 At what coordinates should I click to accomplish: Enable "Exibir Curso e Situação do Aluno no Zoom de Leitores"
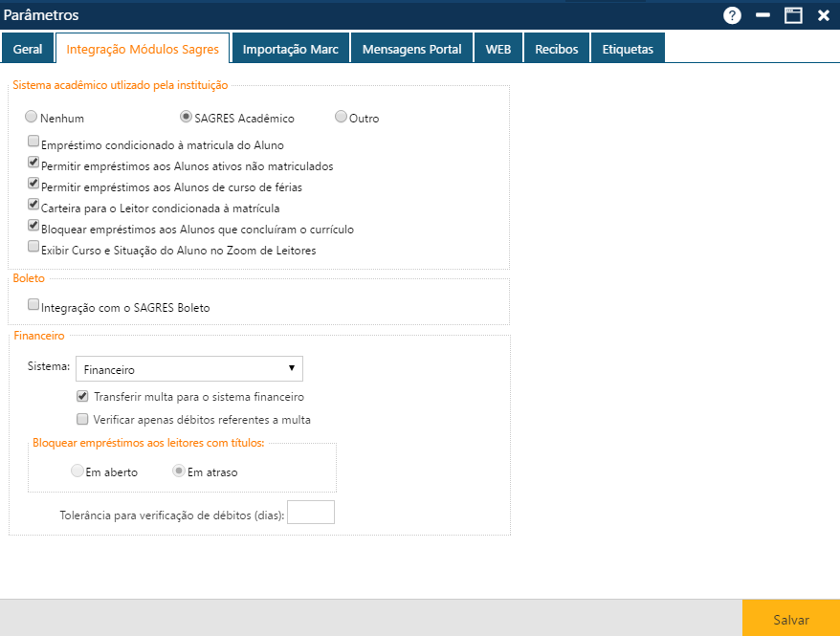point(33,247)
